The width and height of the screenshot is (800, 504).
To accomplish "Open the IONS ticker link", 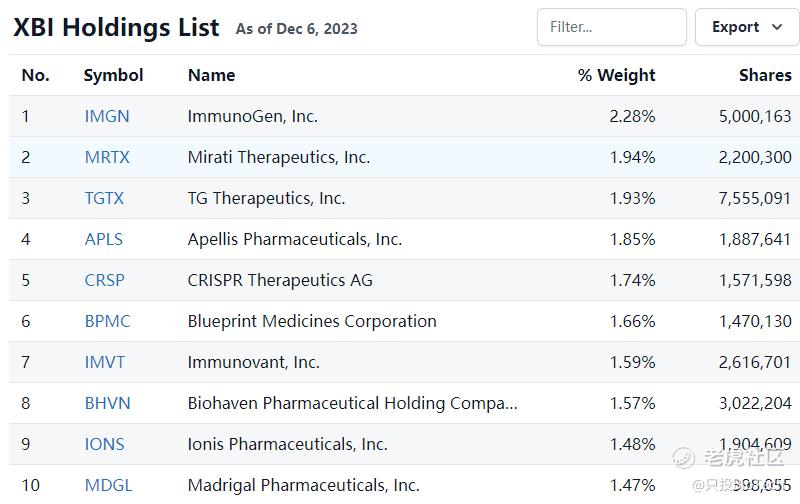I will click(105, 444).
